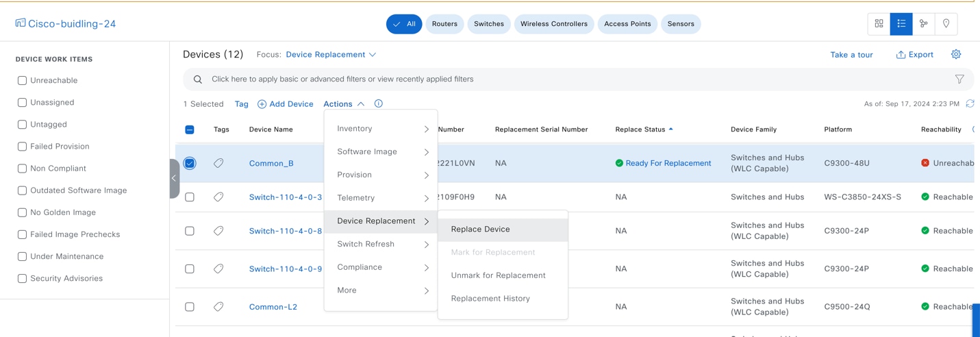Open the Switch-110-4-0-8 device link
The height and width of the screenshot is (337, 980).
coord(285,232)
